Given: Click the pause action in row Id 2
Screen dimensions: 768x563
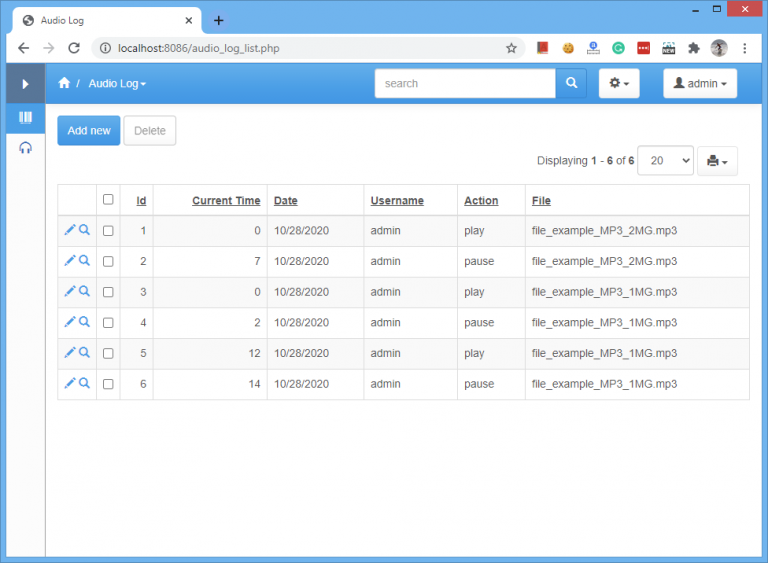Looking at the screenshot, I should (x=479, y=261).
